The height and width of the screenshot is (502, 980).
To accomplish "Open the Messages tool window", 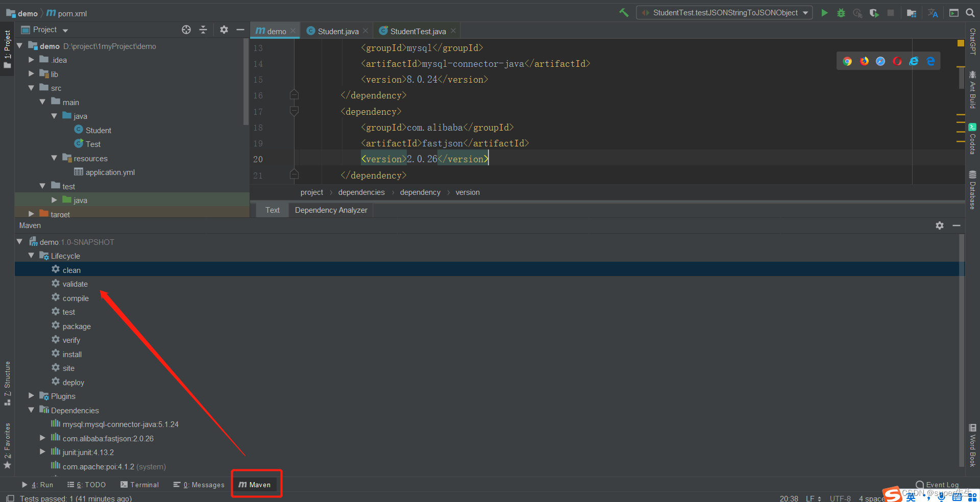I will click(199, 485).
